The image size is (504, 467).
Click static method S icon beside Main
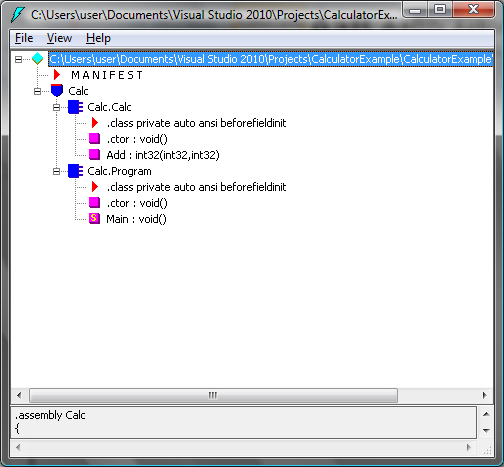coord(94,219)
